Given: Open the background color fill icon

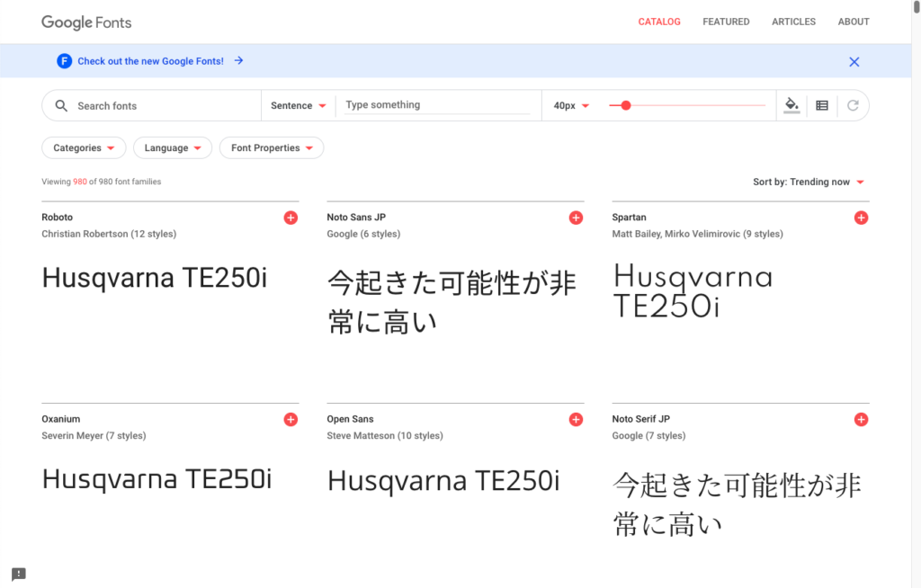Looking at the screenshot, I should (x=791, y=105).
